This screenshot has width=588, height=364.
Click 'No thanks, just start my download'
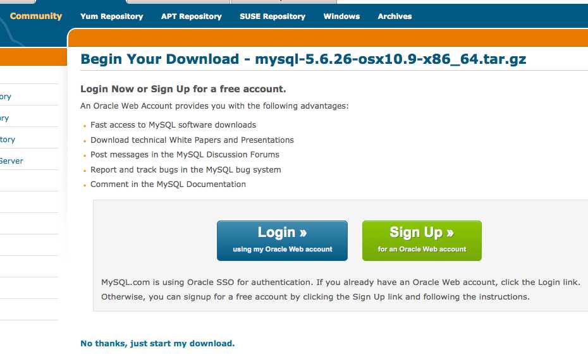click(157, 343)
